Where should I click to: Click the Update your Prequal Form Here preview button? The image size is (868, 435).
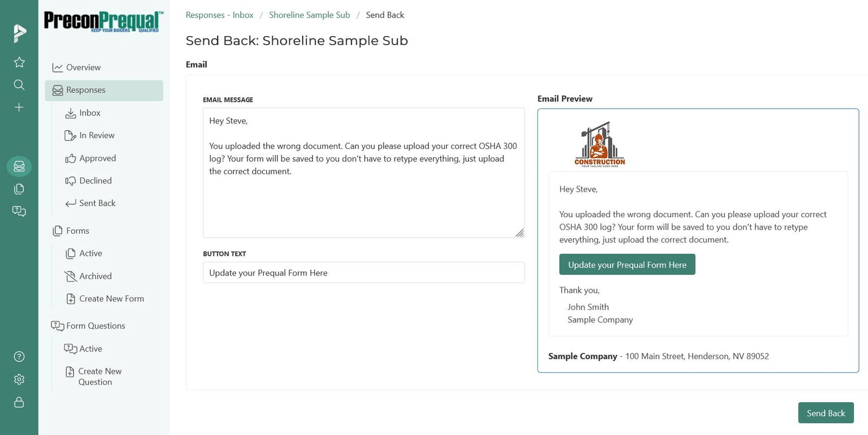click(627, 265)
